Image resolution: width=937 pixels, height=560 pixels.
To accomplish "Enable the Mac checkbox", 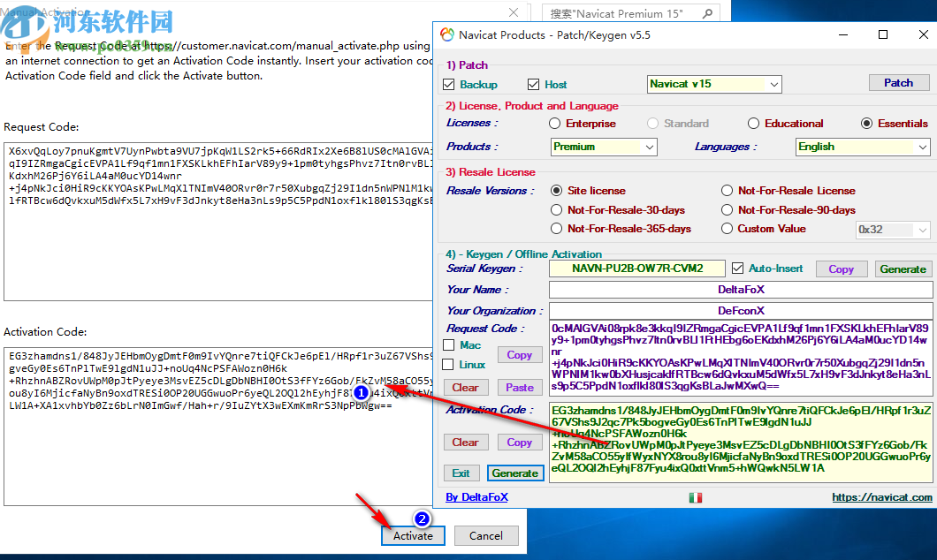I will point(449,345).
